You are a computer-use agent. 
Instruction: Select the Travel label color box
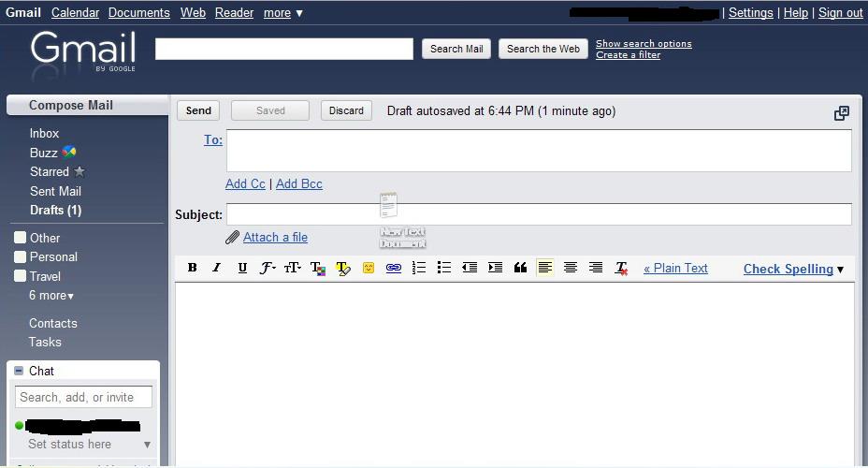(20, 276)
